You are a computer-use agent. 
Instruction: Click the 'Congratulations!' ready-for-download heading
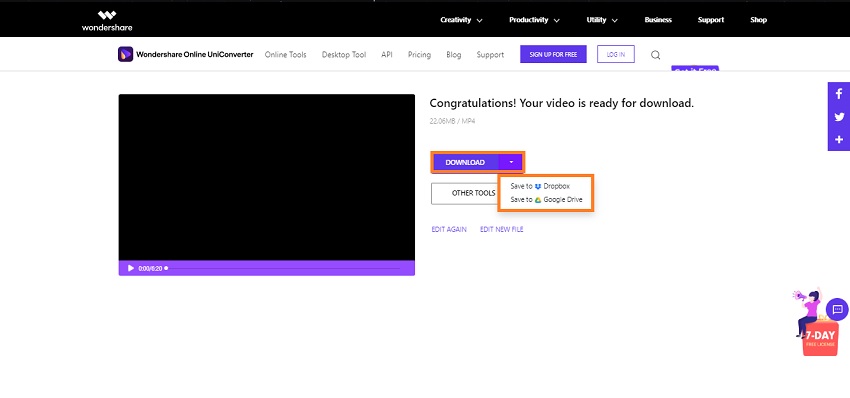coord(562,103)
